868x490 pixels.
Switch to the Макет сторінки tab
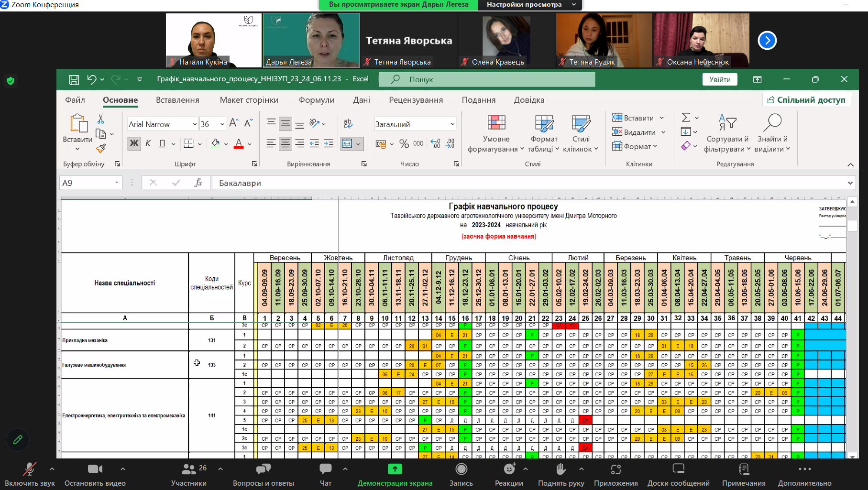click(249, 100)
